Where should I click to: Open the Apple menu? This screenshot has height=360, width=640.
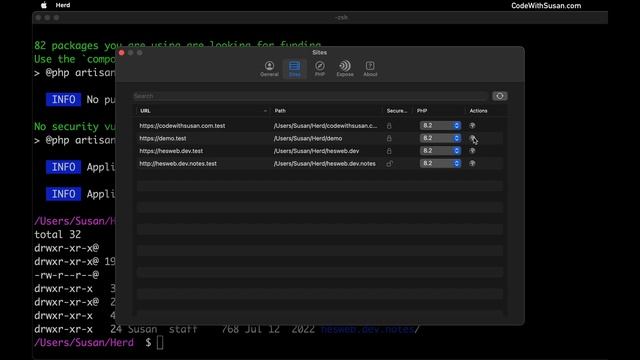44,5
